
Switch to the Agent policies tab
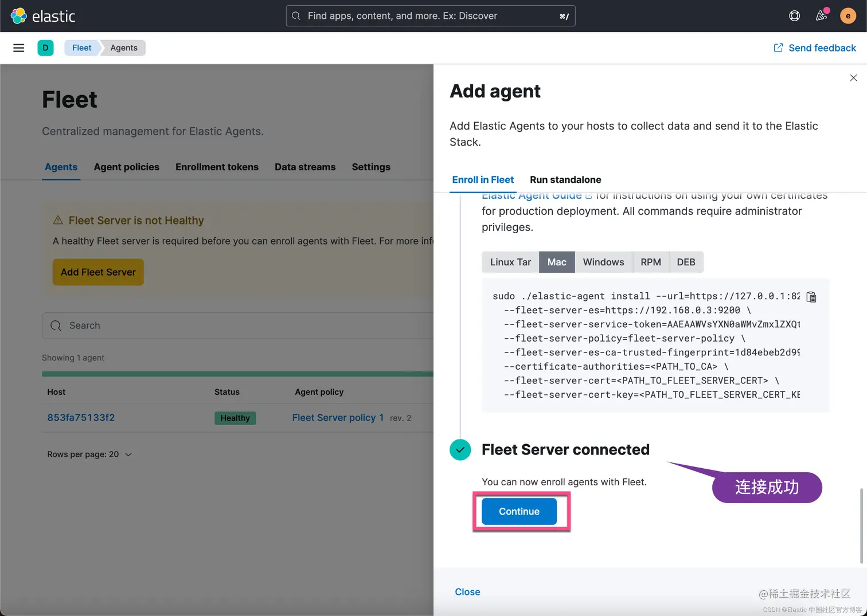pos(127,167)
